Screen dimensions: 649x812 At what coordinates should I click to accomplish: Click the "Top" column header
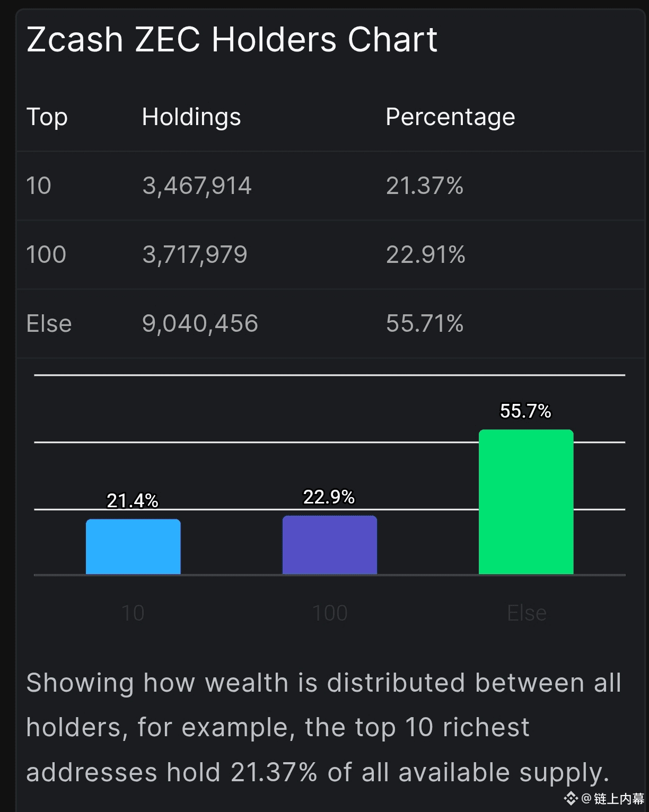pos(47,117)
